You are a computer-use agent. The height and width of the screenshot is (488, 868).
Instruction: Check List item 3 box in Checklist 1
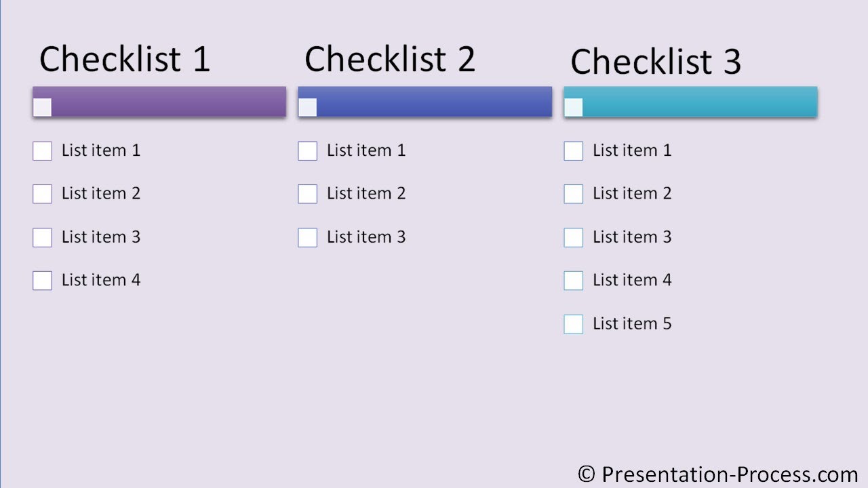coord(42,238)
